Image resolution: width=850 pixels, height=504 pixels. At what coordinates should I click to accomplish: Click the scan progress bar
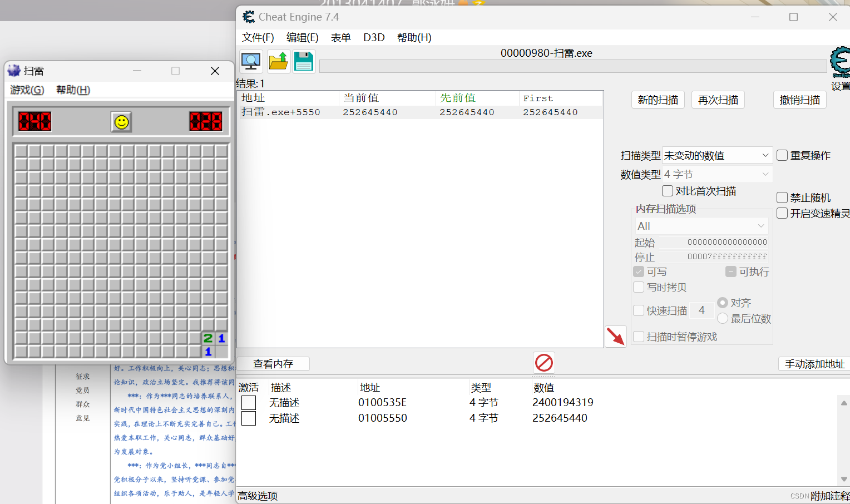click(x=573, y=66)
